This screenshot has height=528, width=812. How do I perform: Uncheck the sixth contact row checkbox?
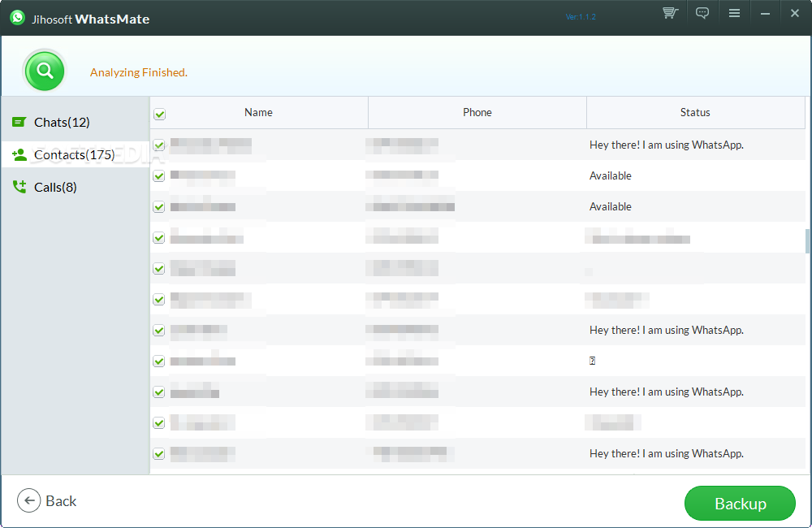(x=159, y=300)
